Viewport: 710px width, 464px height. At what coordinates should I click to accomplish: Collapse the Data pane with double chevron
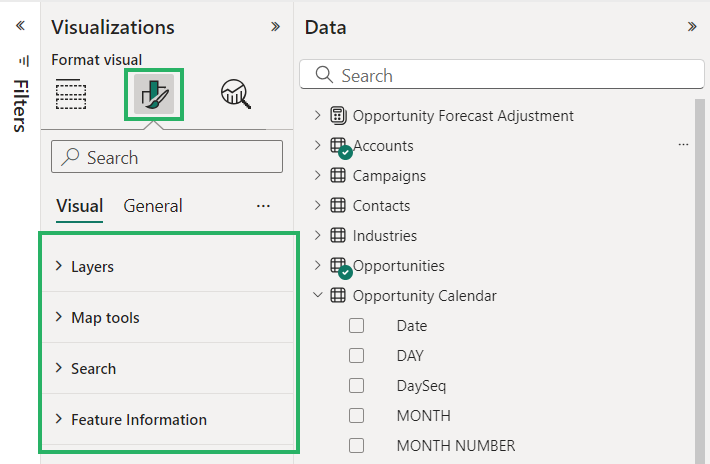[692, 27]
